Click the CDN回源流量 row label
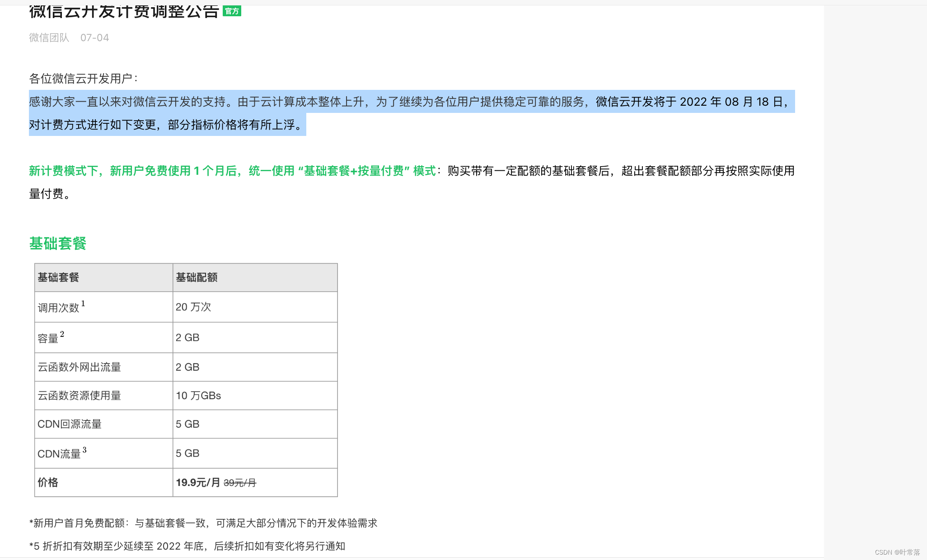Viewport: 927px width, 560px height. 70,424
